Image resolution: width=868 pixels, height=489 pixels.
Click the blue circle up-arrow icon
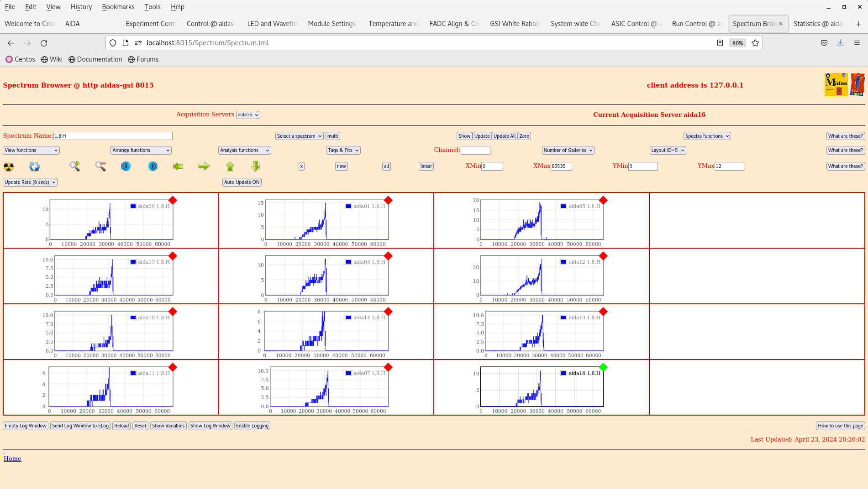(x=153, y=166)
